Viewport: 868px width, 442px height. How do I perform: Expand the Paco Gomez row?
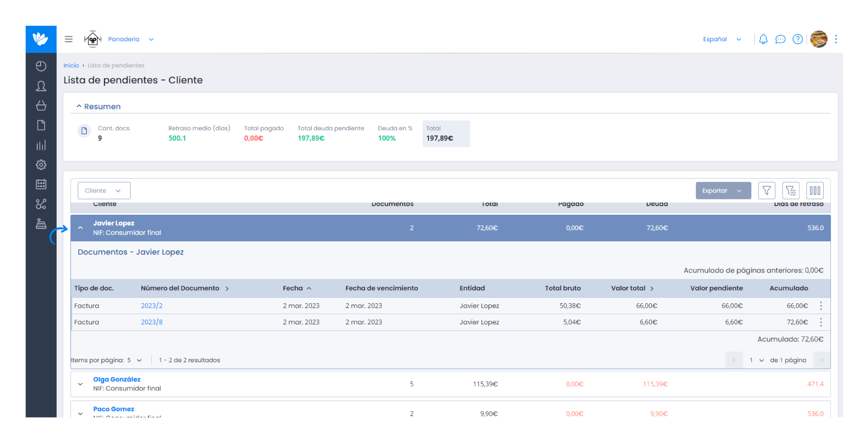click(x=80, y=414)
